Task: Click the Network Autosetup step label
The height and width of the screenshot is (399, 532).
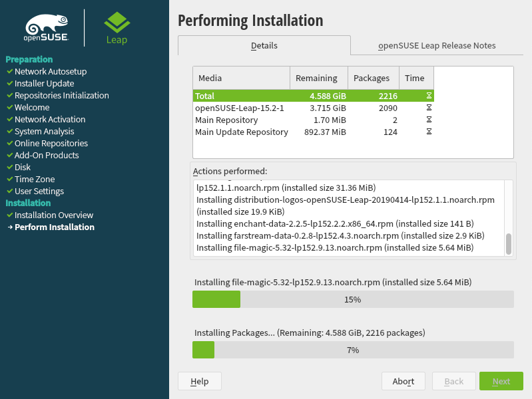Action: coord(51,71)
